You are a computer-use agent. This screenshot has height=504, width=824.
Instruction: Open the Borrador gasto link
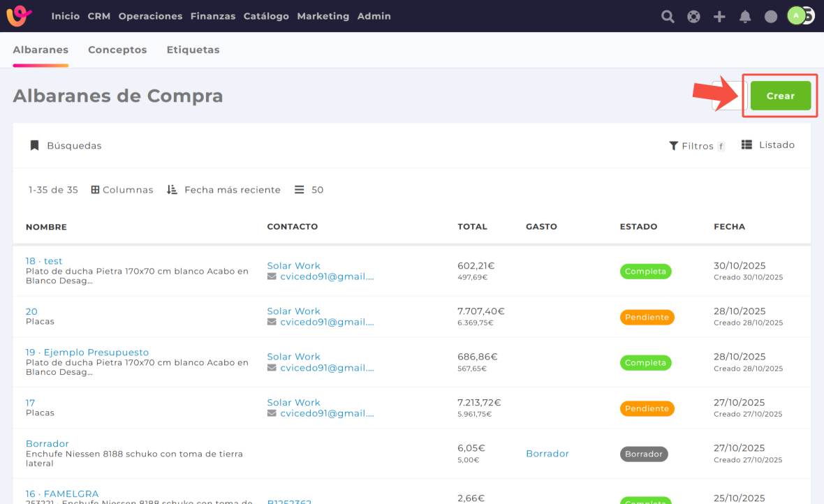tap(547, 454)
